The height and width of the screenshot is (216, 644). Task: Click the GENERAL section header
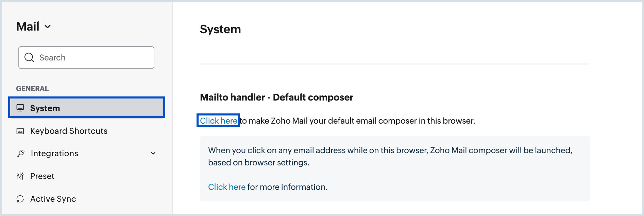click(x=32, y=88)
